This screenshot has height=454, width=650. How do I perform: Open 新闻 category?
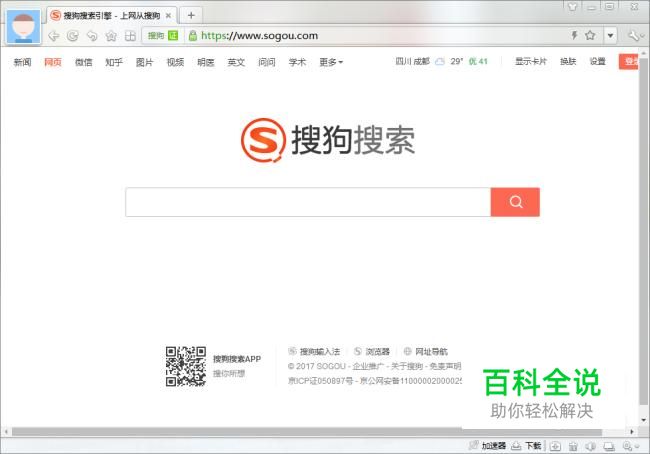pos(22,62)
